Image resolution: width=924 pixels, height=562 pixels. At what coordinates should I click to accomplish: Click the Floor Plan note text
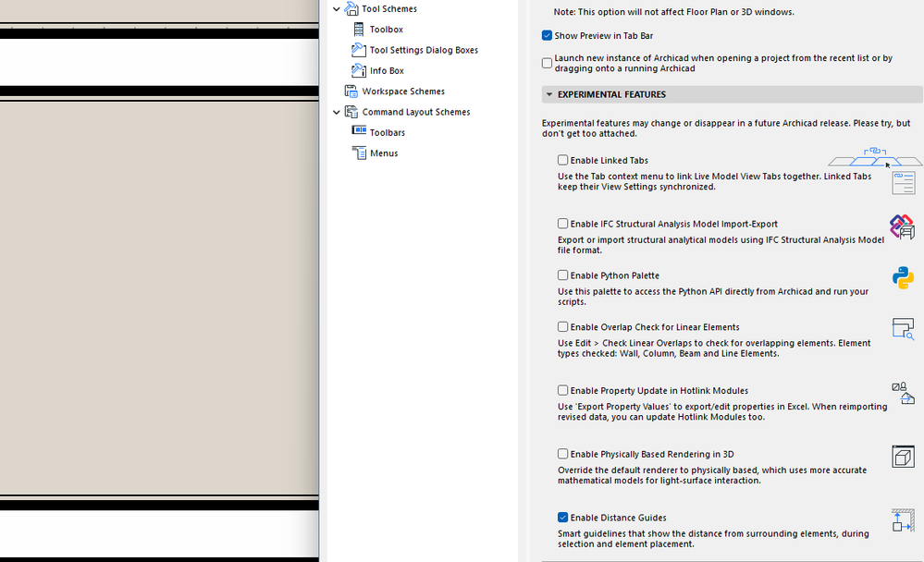[673, 12]
